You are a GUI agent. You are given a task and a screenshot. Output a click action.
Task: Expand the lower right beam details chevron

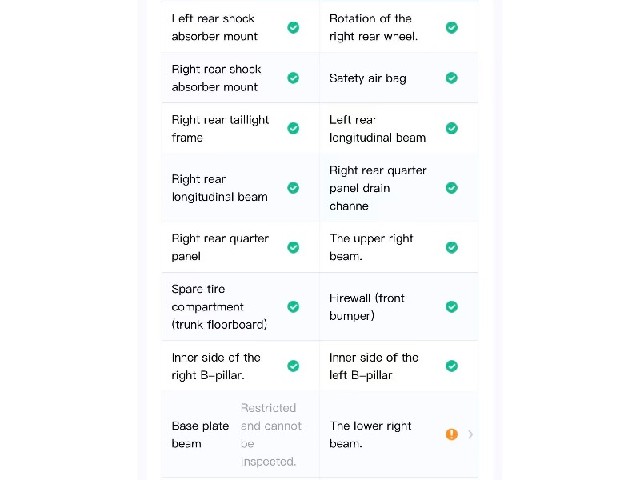click(x=471, y=434)
